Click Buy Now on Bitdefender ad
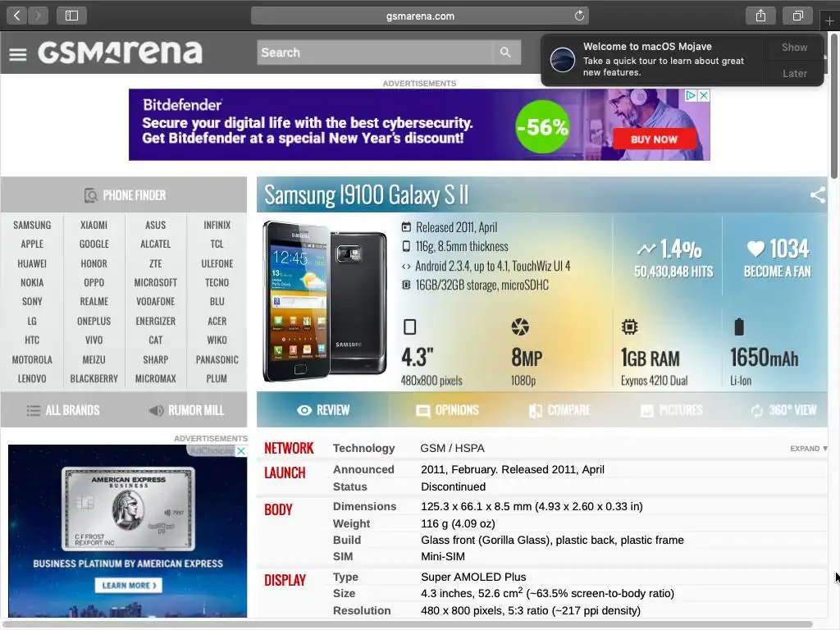Image resolution: width=840 pixels, height=630 pixels. (654, 139)
